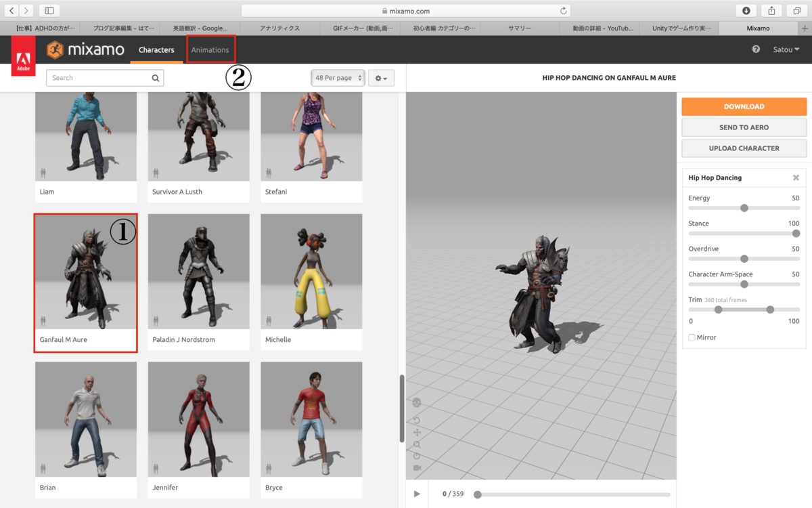Open the gear settings dropdown
The image size is (812, 508).
point(381,78)
